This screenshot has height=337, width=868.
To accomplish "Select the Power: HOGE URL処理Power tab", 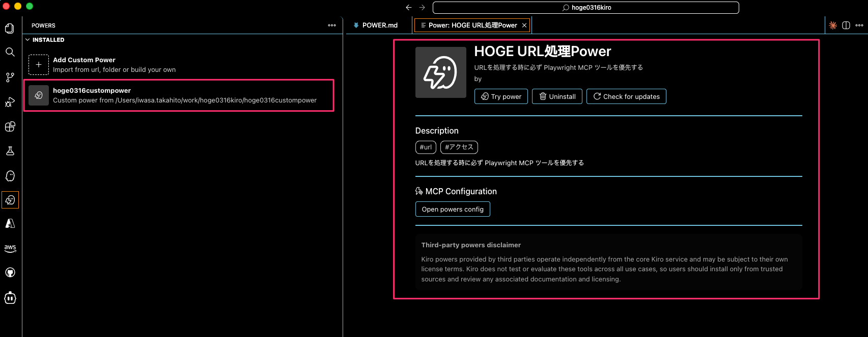I will 472,25.
